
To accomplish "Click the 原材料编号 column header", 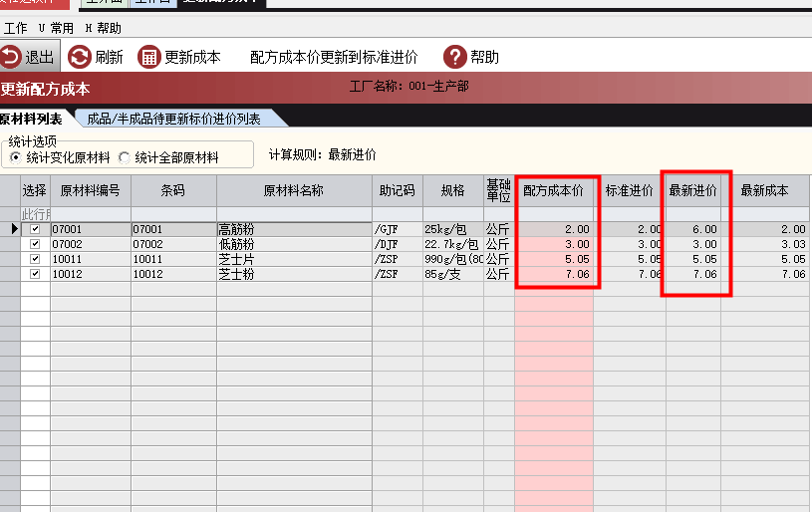I will (x=91, y=190).
